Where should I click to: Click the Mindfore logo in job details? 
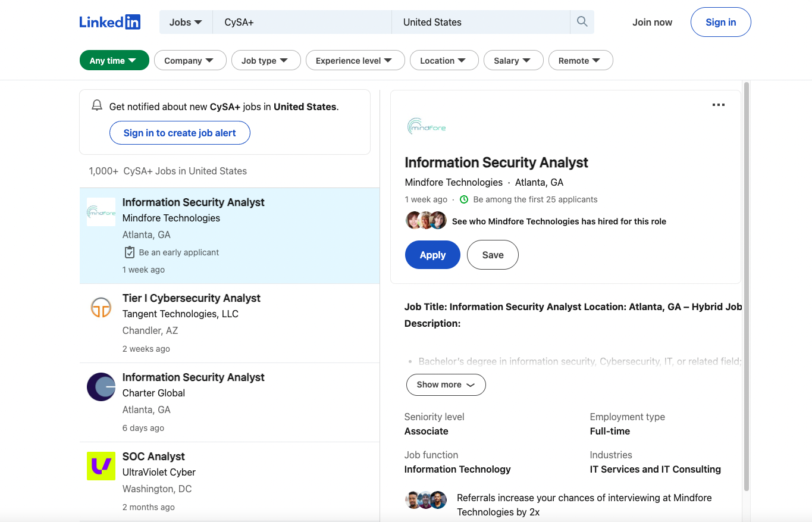[x=427, y=126]
